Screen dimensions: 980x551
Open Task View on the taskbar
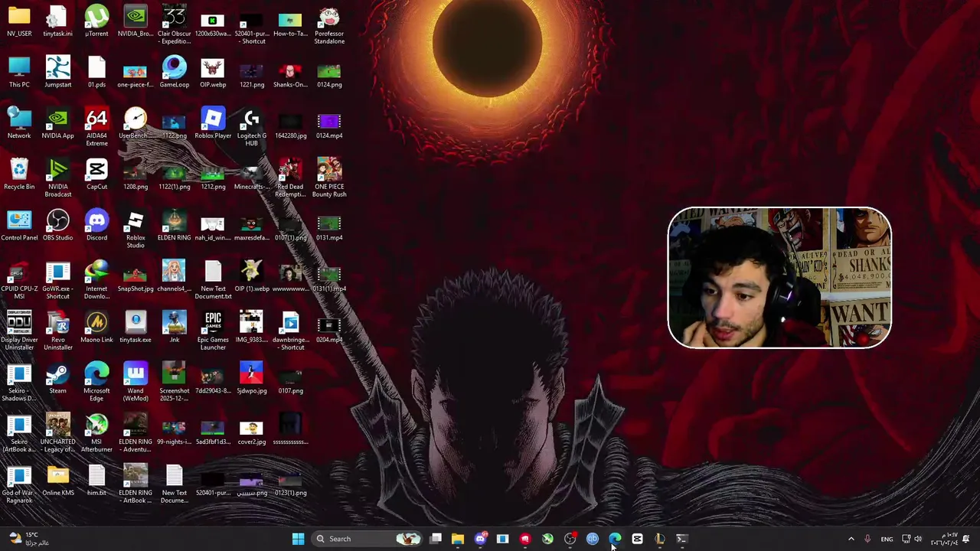[436, 539]
